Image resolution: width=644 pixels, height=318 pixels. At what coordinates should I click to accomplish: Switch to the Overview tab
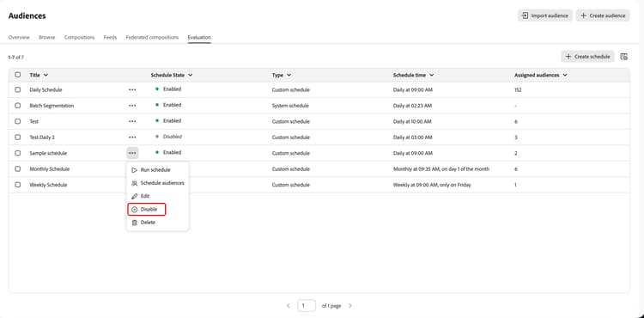tap(19, 38)
